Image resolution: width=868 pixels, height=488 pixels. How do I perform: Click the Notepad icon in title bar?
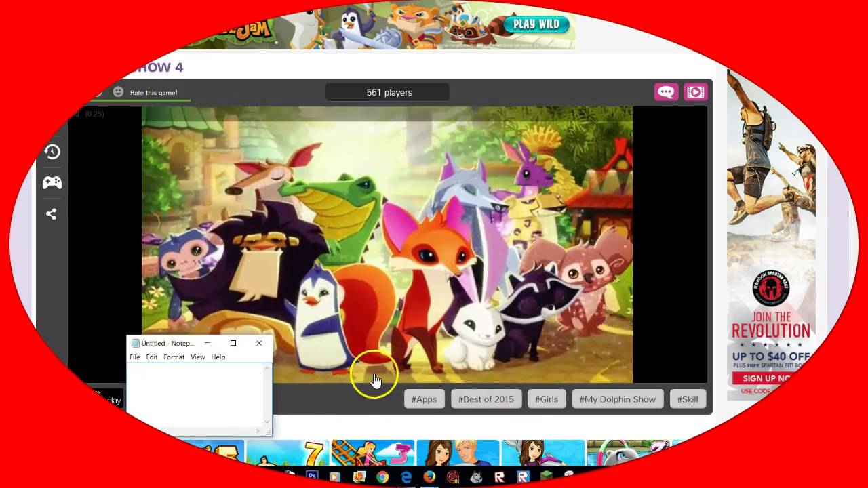(136, 343)
